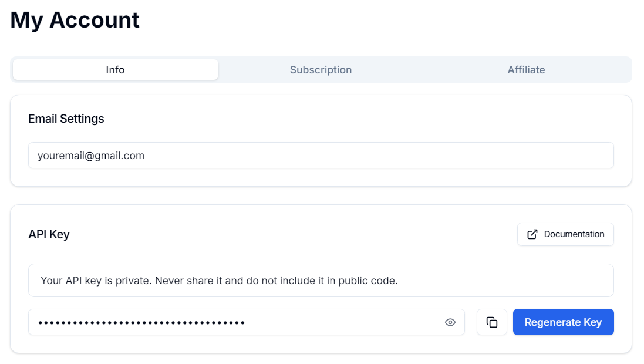The image size is (644, 364).
Task: Open the API Documentation button
Action: point(565,234)
